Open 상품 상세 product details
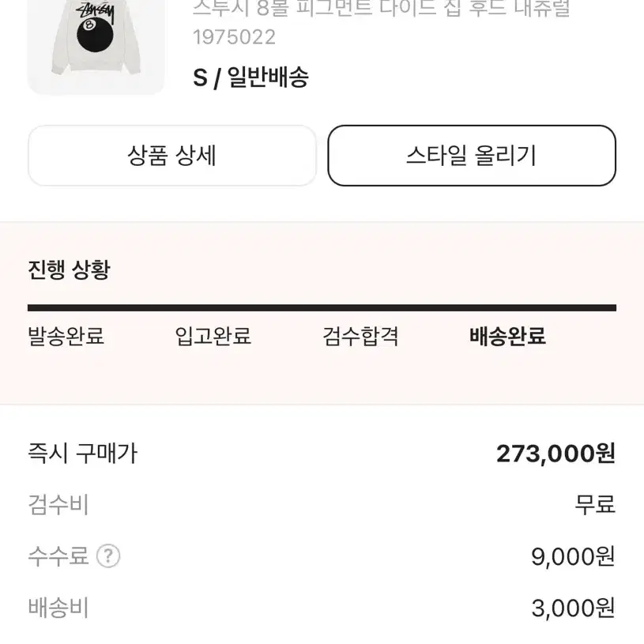 (172, 156)
